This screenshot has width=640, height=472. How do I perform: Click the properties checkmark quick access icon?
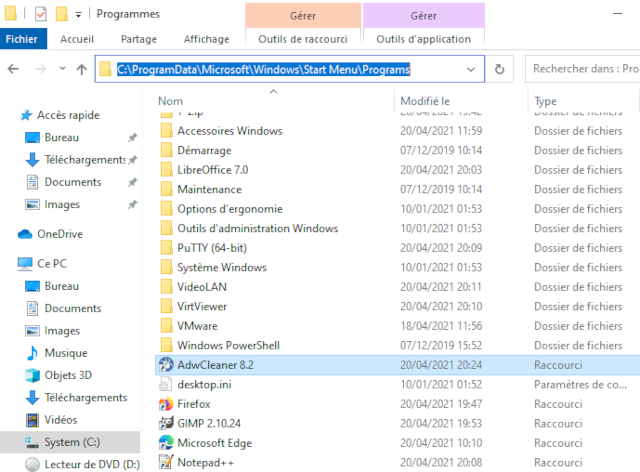(x=40, y=14)
